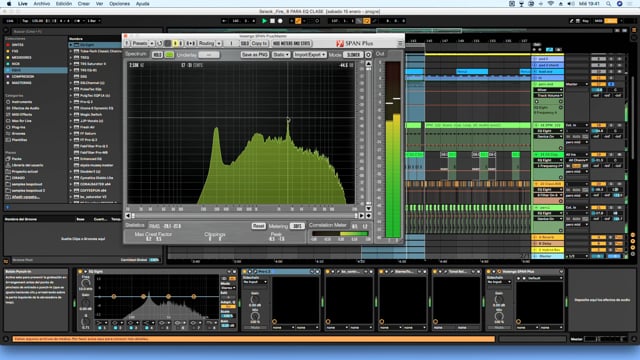Open the dropdown arrow beside Routing
Viewport: 640px width, 360px height.
point(219,43)
